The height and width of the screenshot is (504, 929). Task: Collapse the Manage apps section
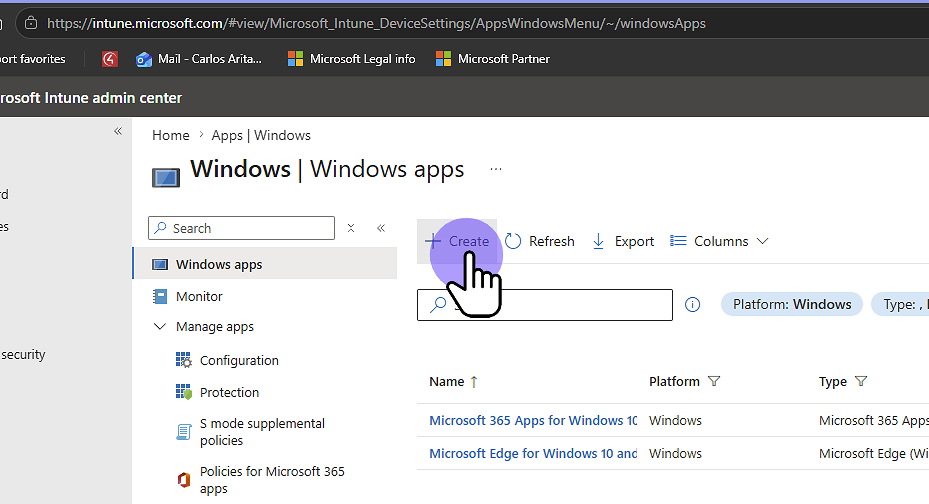pyautogui.click(x=159, y=326)
